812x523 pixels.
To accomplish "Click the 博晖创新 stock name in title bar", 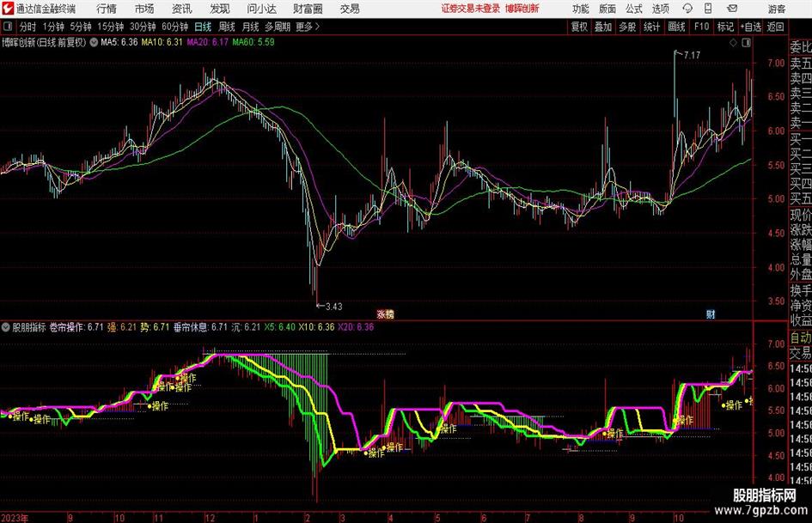I will [522, 9].
